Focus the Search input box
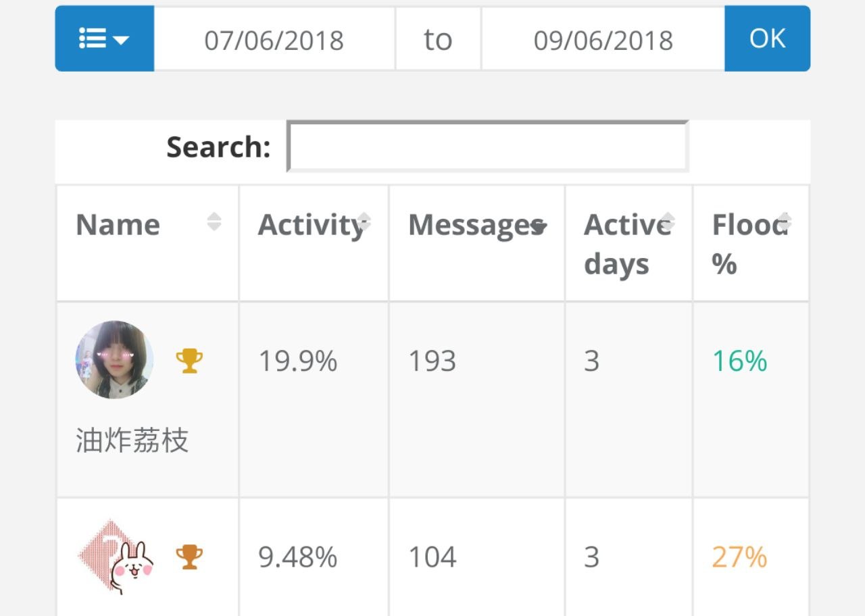865x616 pixels. pyautogui.click(x=487, y=147)
